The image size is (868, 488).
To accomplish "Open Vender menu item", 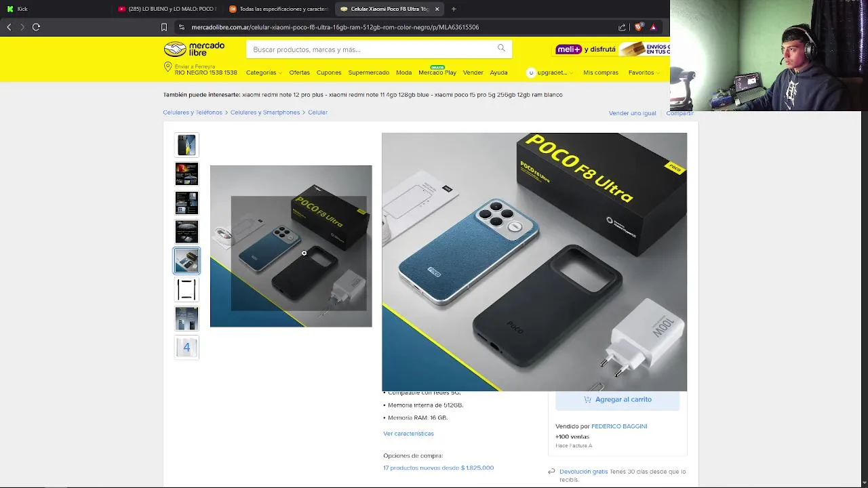I will tap(473, 73).
